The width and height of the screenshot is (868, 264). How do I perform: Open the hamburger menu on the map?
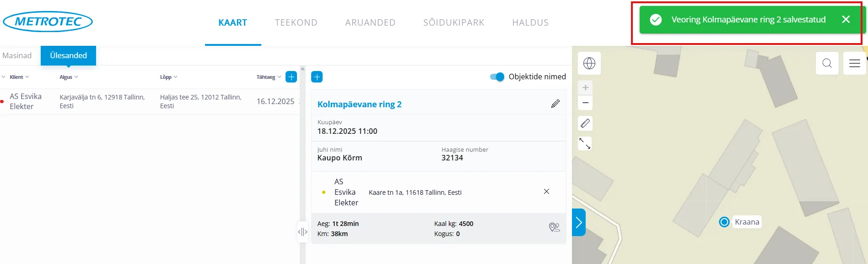pos(854,63)
